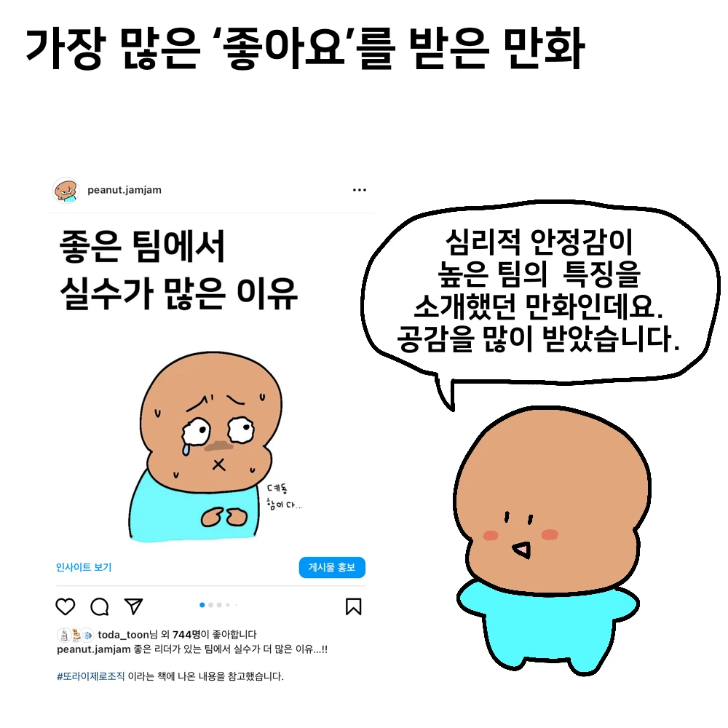Open the three-dot more options menu
This screenshot has height=728, width=728.
click(360, 190)
